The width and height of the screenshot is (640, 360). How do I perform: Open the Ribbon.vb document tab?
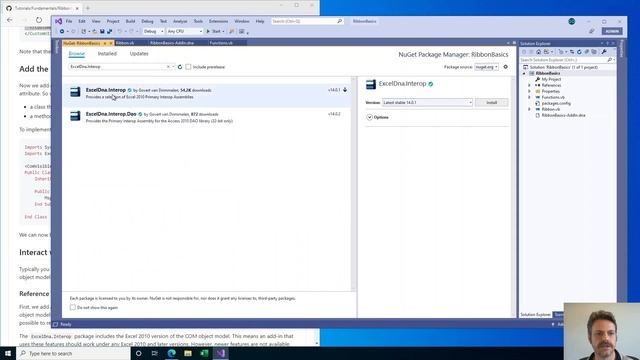click(125, 43)
